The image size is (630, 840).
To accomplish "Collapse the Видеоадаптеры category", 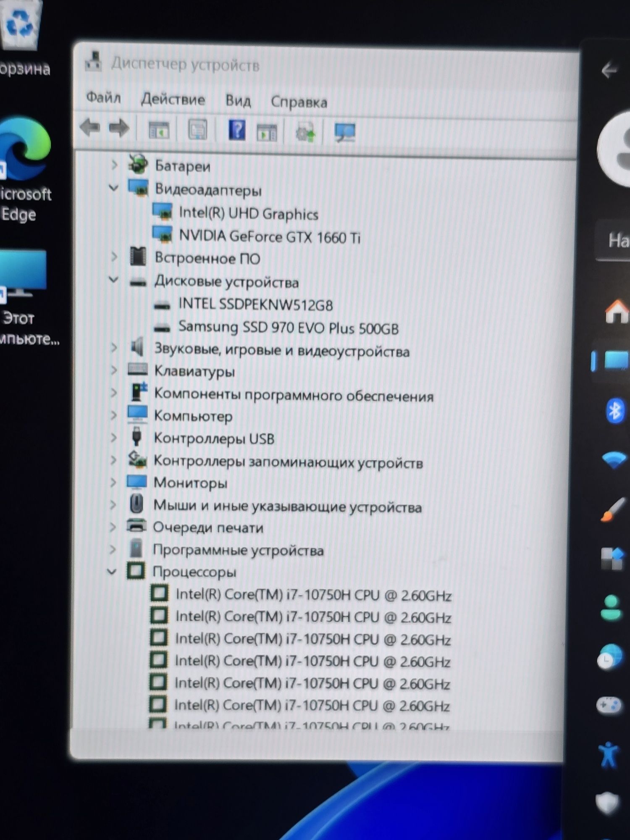I will (114, 188).
